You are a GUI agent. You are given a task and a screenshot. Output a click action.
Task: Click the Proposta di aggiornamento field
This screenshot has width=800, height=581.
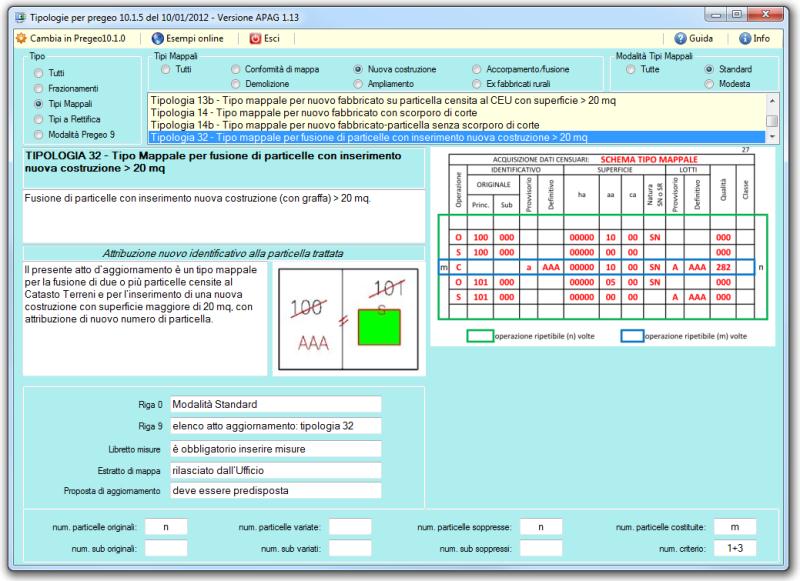pyautogui.click(x=276, y=491)
